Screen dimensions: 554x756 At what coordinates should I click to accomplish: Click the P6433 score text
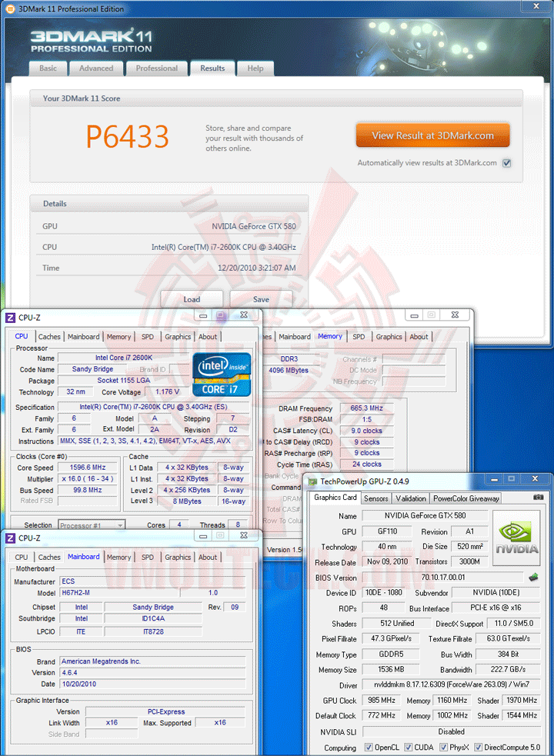[x=128, y=136]
